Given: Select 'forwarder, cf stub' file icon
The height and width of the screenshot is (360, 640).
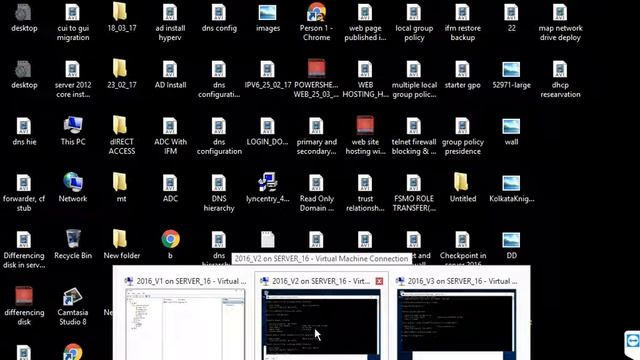Looking at the screenshot, I should tap(24, 183).
